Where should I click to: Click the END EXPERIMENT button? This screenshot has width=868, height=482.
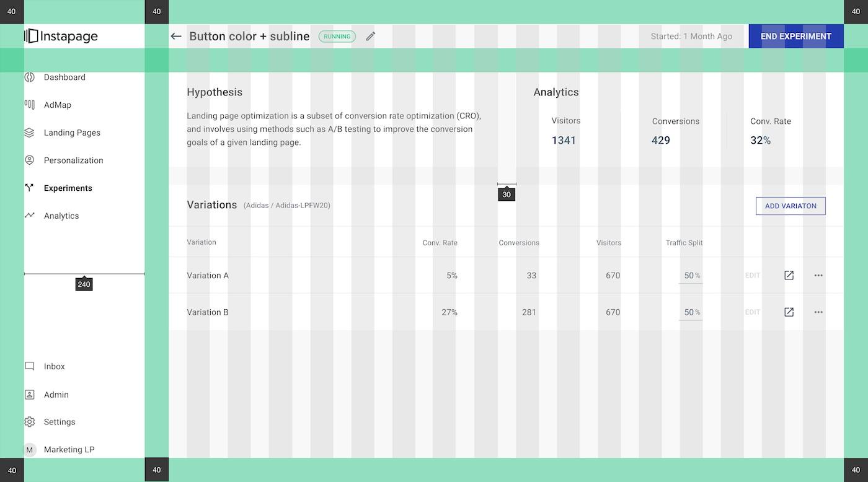point(796,36)
